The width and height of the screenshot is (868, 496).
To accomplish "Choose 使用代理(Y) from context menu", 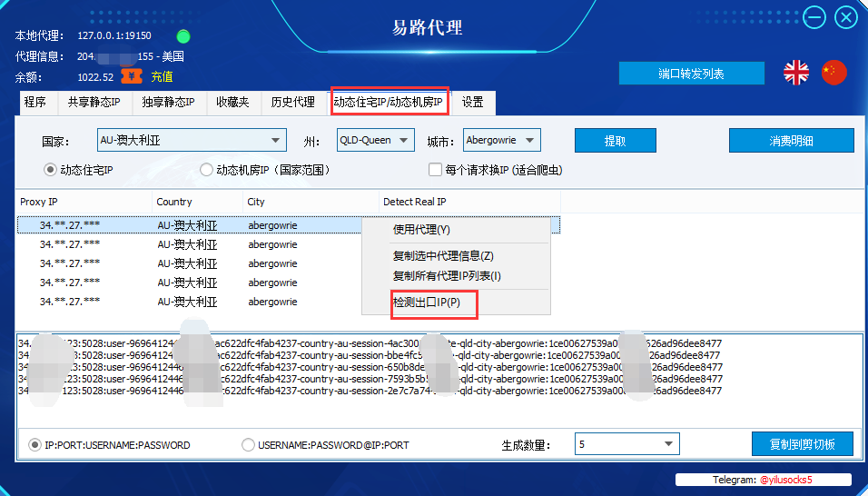I will pyautogui.click(x=456, y=230).
